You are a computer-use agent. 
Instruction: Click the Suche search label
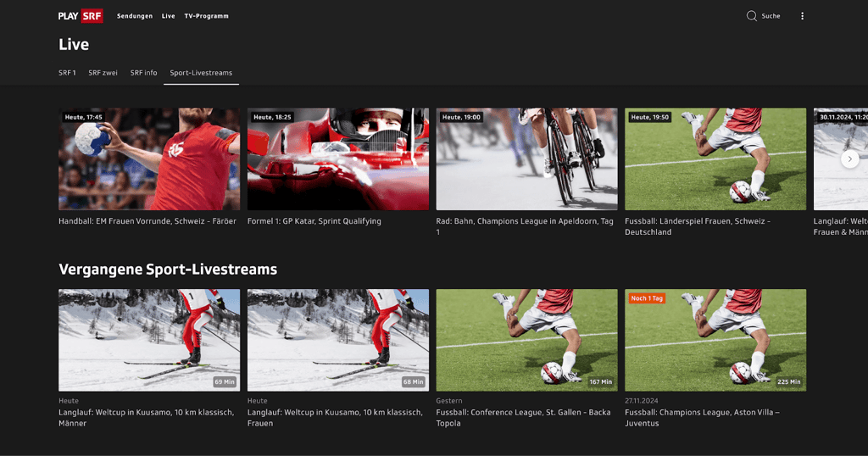tap(771, 16)
